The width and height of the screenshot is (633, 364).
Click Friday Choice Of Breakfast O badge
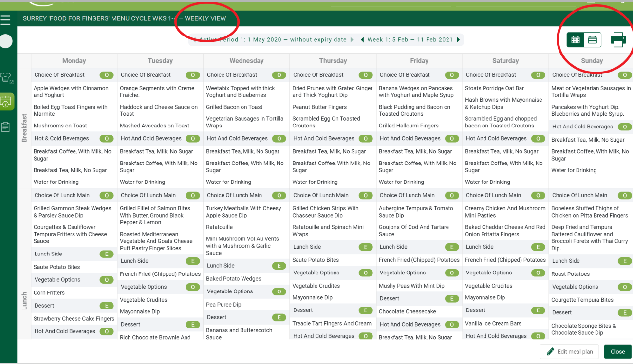pyautogui.click(x=452, y=75)
